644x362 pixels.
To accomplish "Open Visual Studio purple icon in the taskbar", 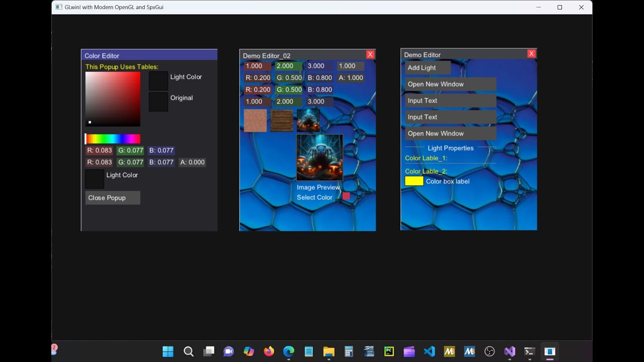I will 510,351.
